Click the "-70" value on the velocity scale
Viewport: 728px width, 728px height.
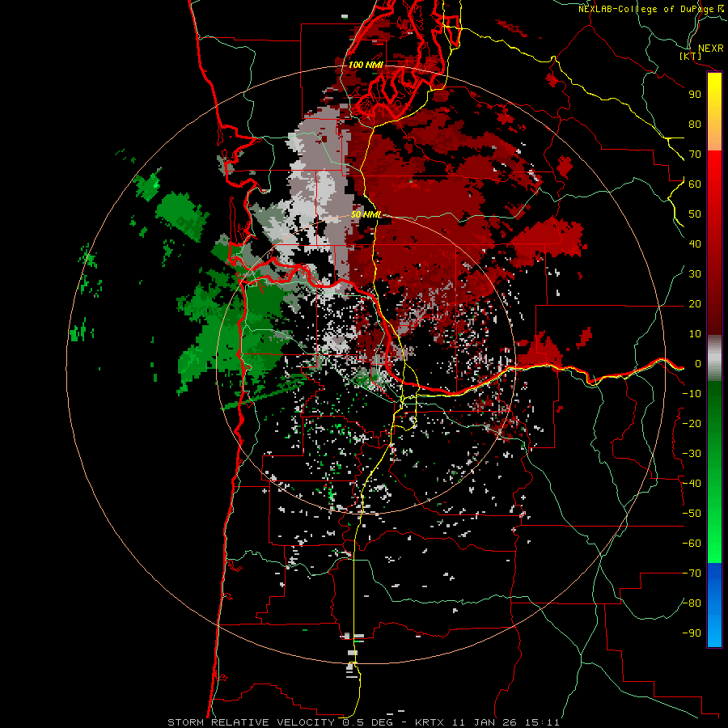[692, 574]
